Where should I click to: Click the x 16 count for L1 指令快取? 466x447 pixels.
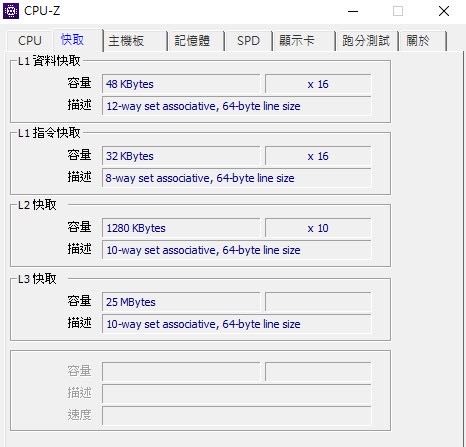[x=318, y=156]
